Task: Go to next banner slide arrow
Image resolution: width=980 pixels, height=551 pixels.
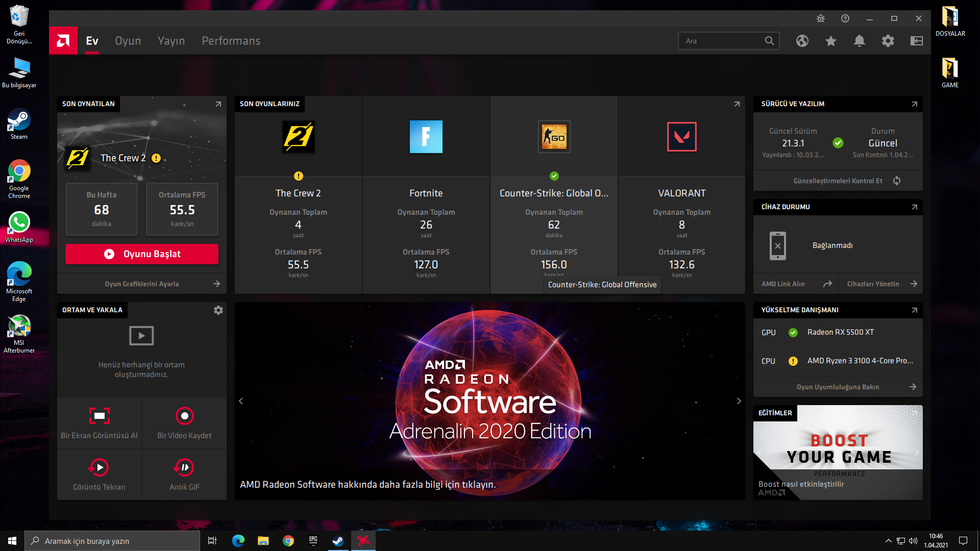Action: (739, 401)
